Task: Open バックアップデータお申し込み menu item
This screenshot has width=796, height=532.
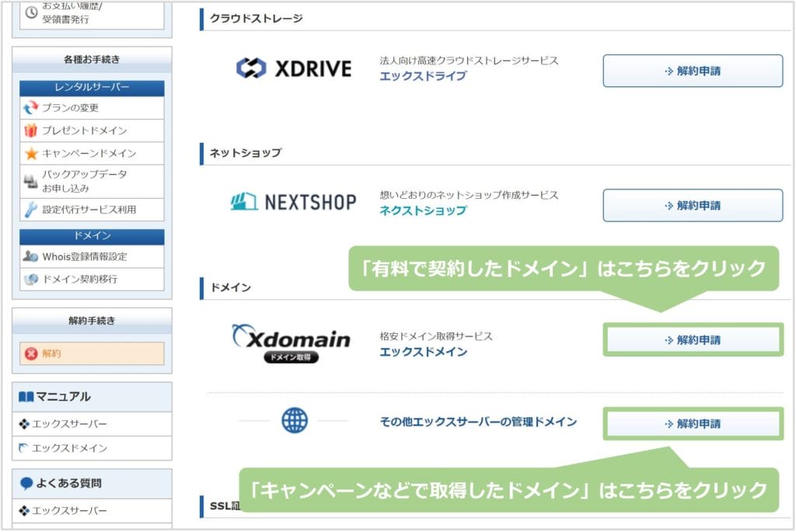Action: click(84, 181)
